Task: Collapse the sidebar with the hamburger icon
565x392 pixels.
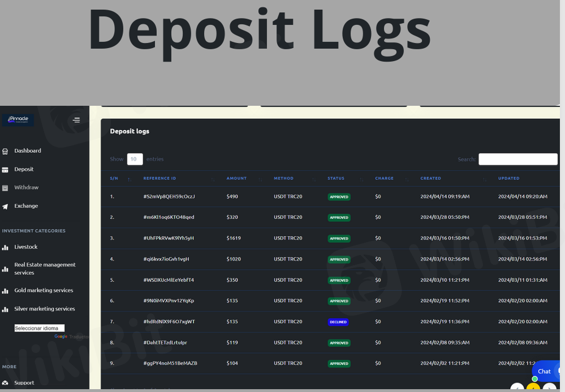Action: 76,120
